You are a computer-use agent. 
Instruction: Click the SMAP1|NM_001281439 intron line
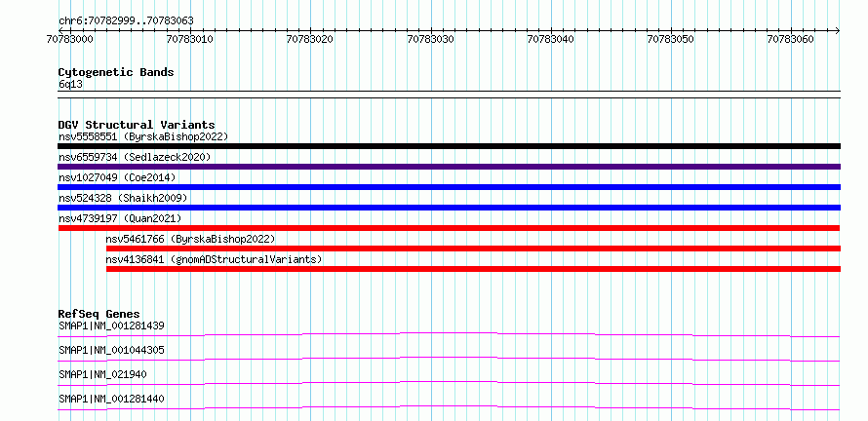[449, 334]
